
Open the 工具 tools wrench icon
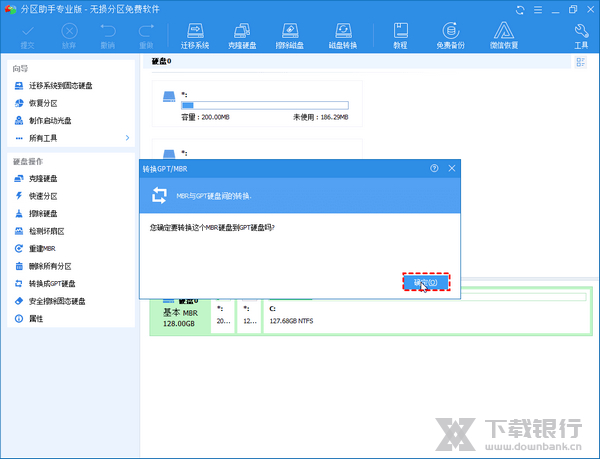(581, 37)
